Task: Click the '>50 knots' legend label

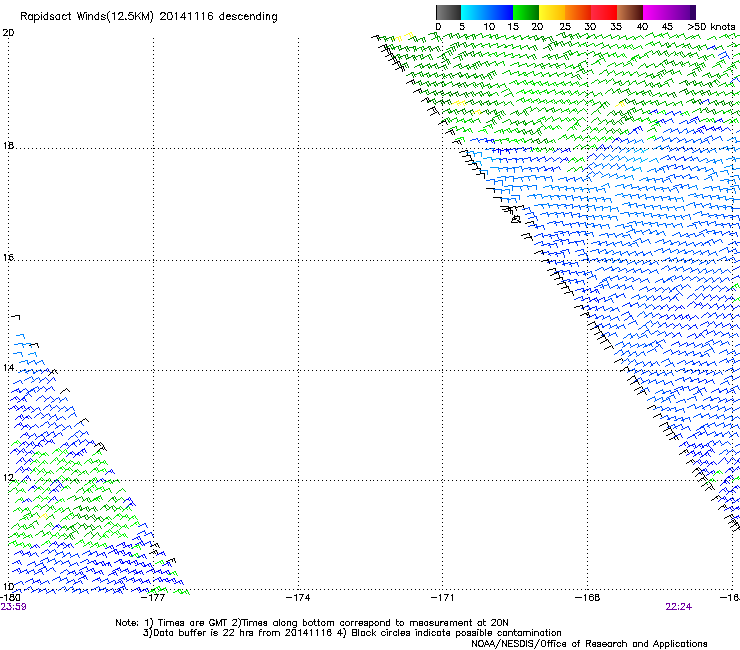Action: tap(711, 27)
